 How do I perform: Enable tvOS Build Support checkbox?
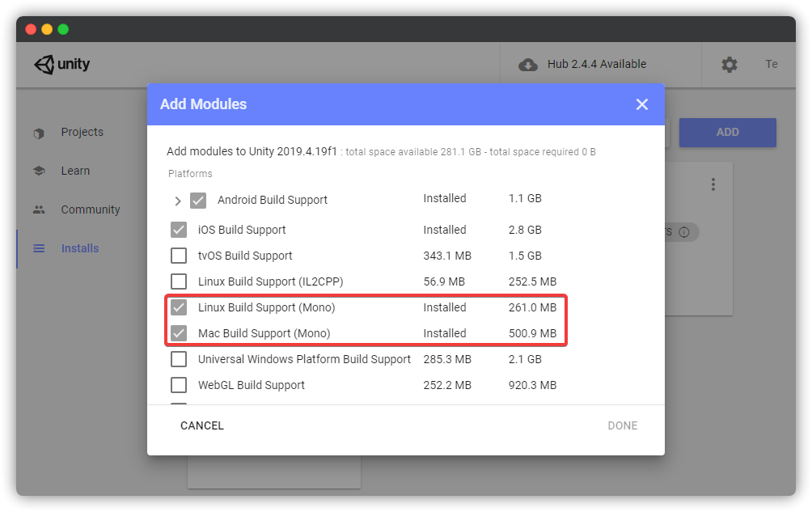pos(179,256)
